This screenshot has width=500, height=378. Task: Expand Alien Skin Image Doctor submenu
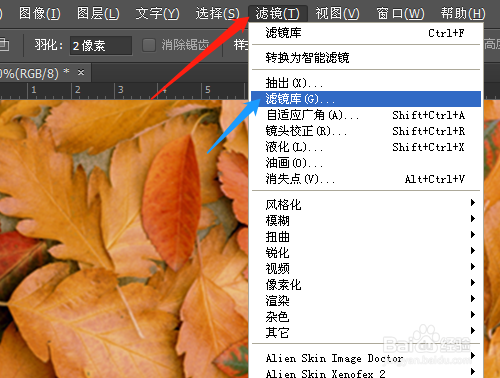(366, 358)
